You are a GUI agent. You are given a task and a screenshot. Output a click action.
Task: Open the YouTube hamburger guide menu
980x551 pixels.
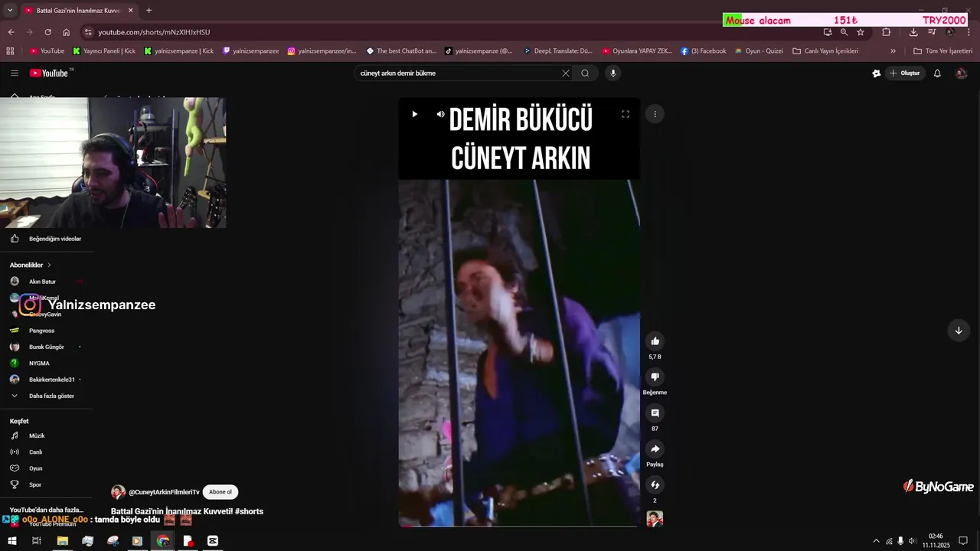tap(15, 73)
